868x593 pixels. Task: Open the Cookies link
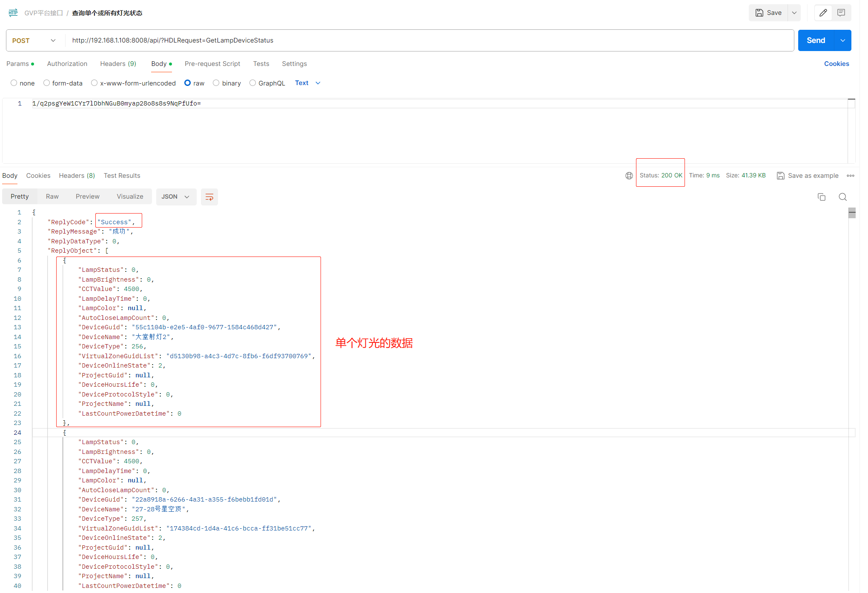836,64
